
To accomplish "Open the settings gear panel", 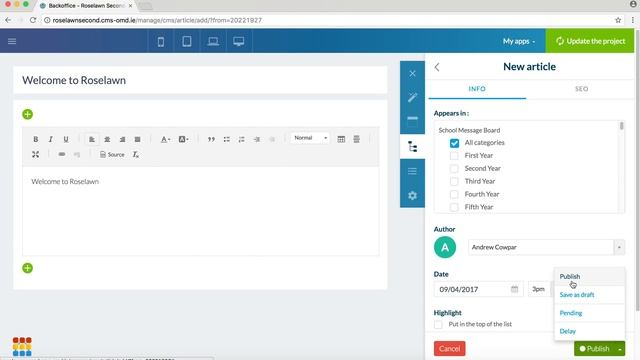I will (x=412, y=196).
